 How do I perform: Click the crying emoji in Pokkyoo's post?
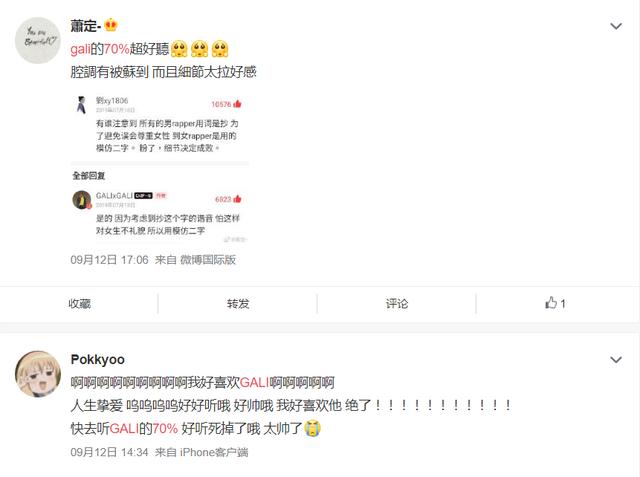(313, 428)
